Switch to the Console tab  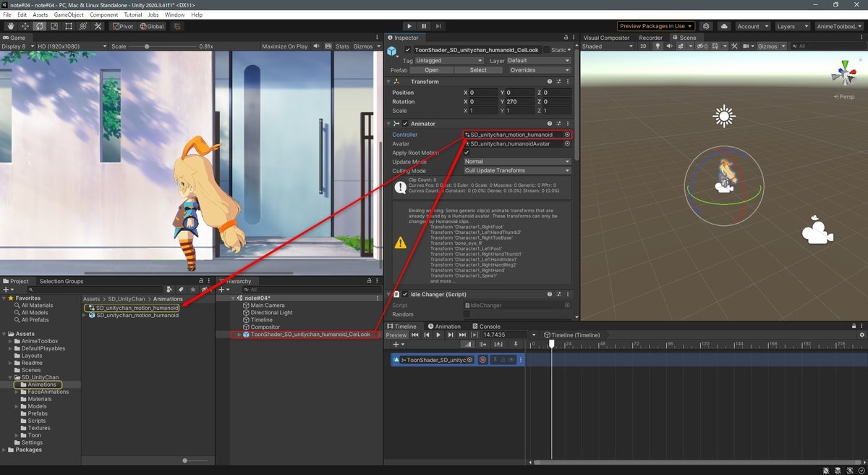pos(485,327)
